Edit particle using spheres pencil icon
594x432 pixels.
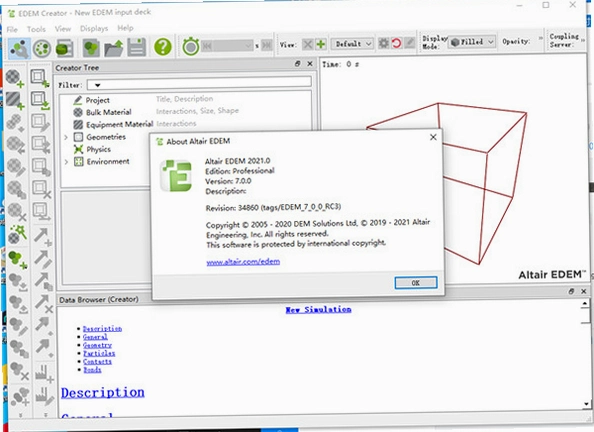pos(18,326)
